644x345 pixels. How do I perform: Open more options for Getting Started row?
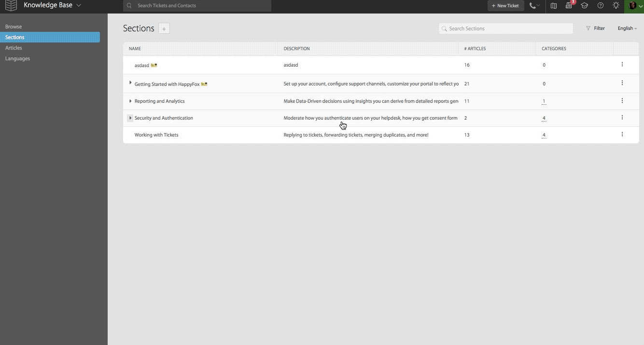pyautogui.click(x=622, y=83)
